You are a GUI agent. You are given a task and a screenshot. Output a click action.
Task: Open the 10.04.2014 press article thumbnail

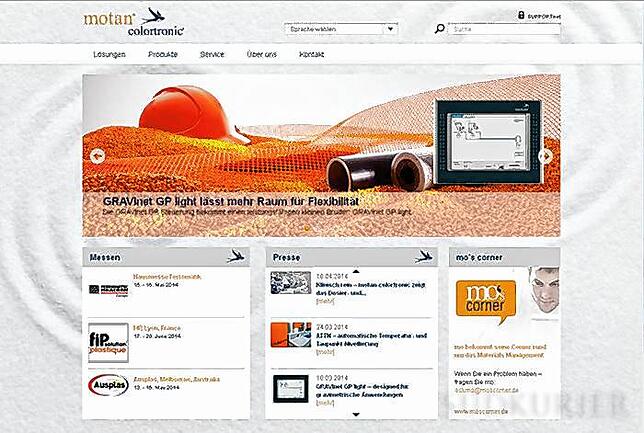point(291,283)
